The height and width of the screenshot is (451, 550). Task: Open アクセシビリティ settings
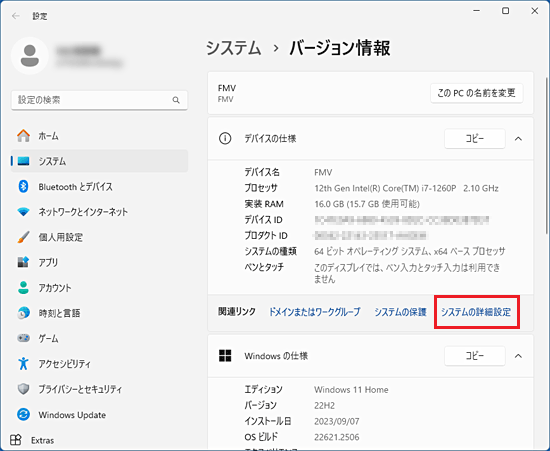pyautogui.click(x=99, y=364)
